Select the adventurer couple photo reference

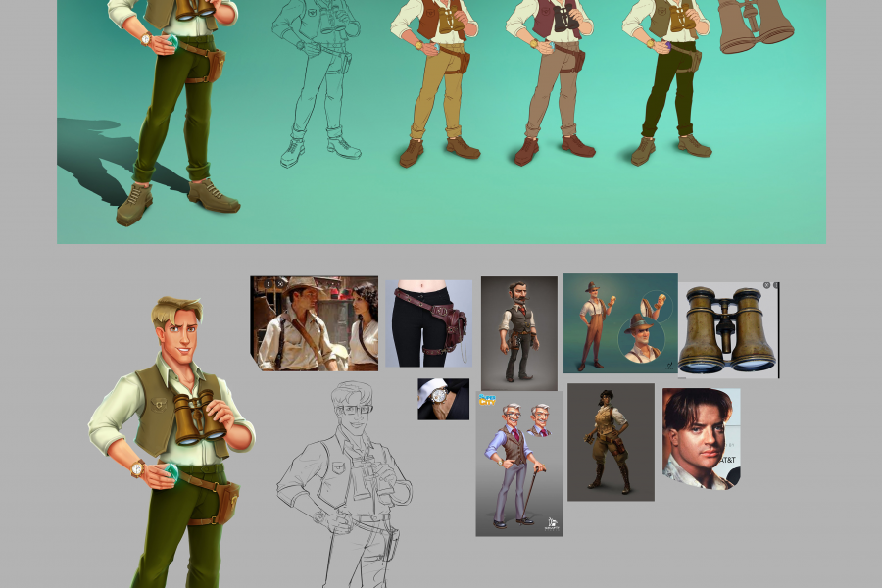[314, 323]
